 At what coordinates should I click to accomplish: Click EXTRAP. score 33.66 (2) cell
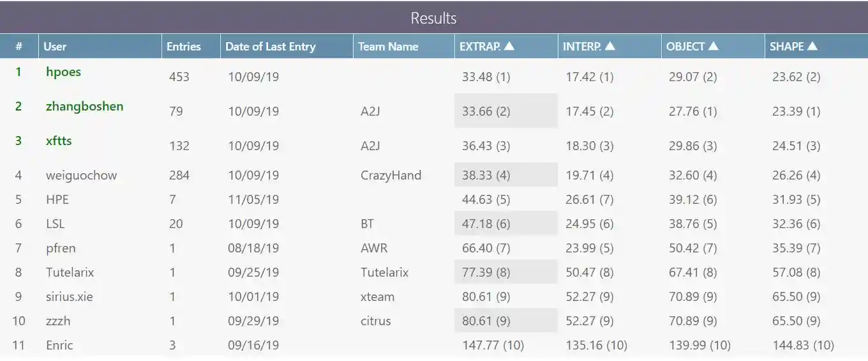tap(486, 111)
